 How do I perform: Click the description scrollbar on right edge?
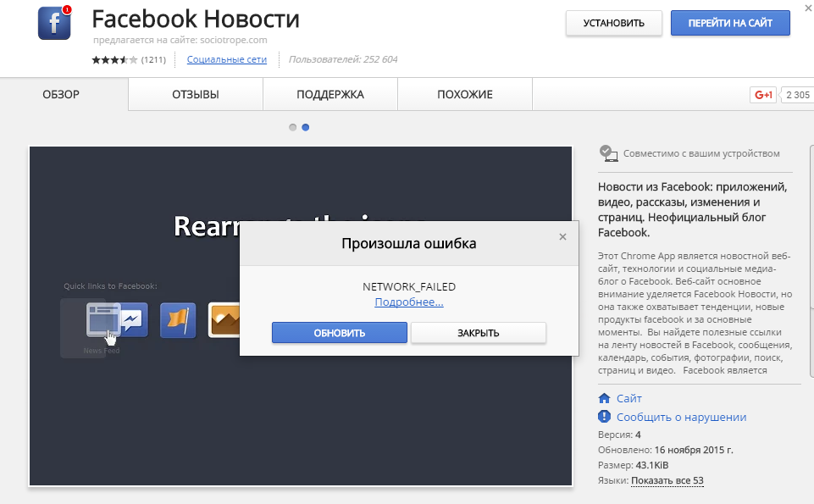tap(811, 259)
